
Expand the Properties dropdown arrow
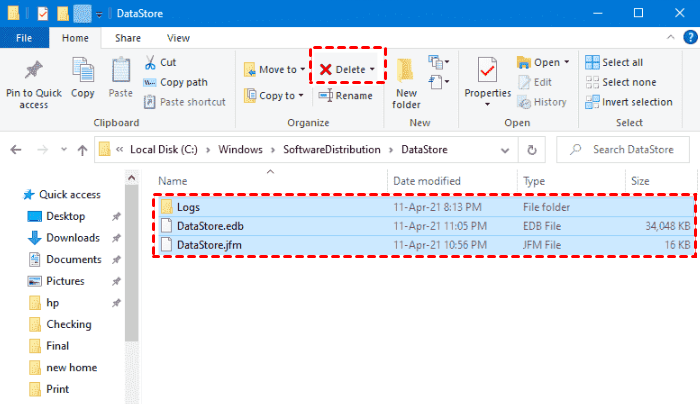coord(487,104)
